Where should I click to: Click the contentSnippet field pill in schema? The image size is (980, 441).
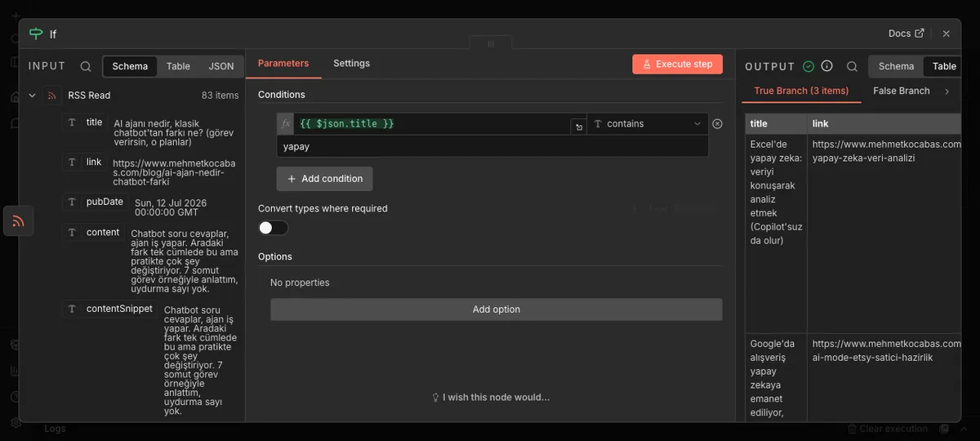click(x=110, y=309)
